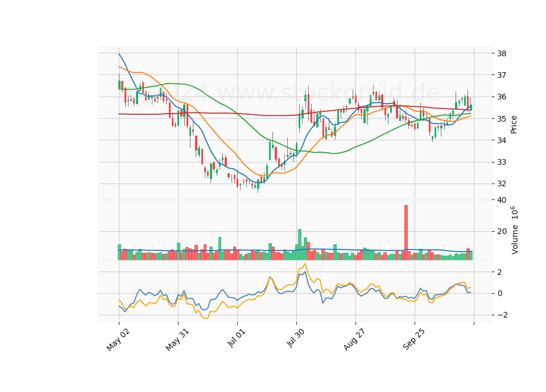Click the 38 price axis value
The image size is (546, 392).
pyautogui.click(x=502, y=53)
